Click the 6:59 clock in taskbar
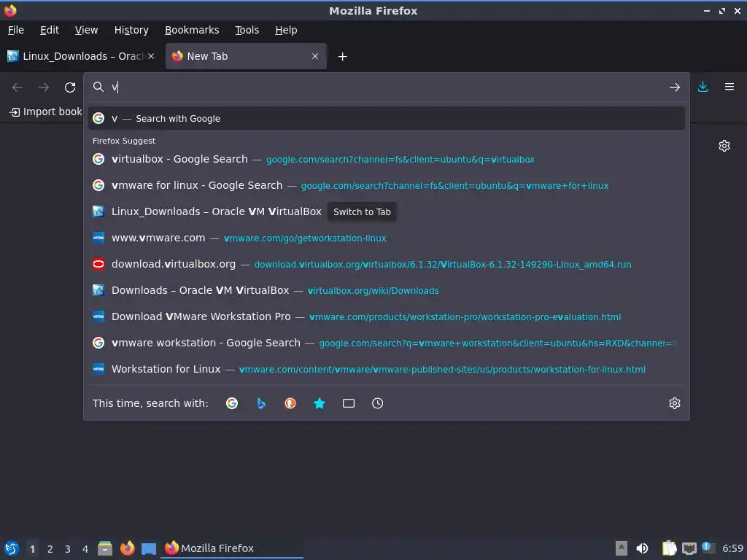The width and height of the screenshot is (747, 560). (x=732, y=548)
